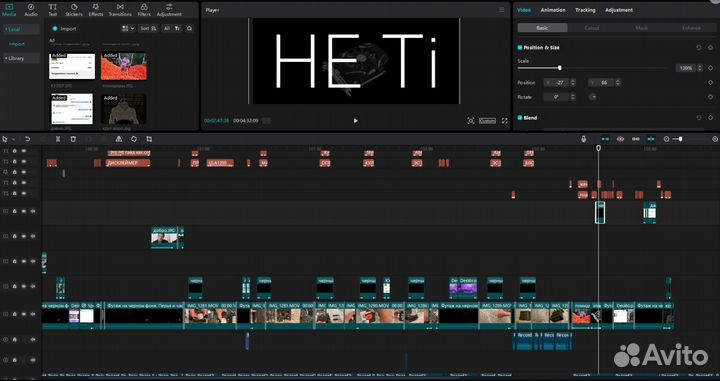Toggle the Blend checkbox
The width and height of the screenshot is (720, 381).
(520, 118)
